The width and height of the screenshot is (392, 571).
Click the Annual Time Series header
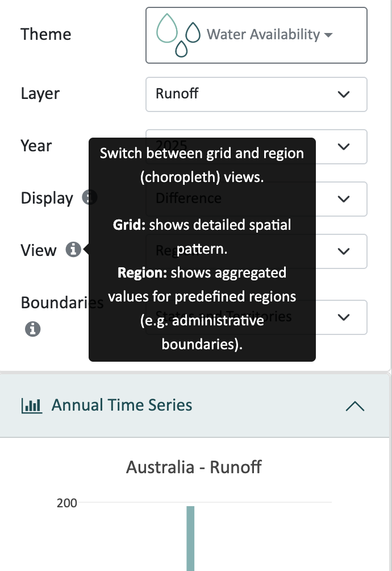tap(123, 405)
